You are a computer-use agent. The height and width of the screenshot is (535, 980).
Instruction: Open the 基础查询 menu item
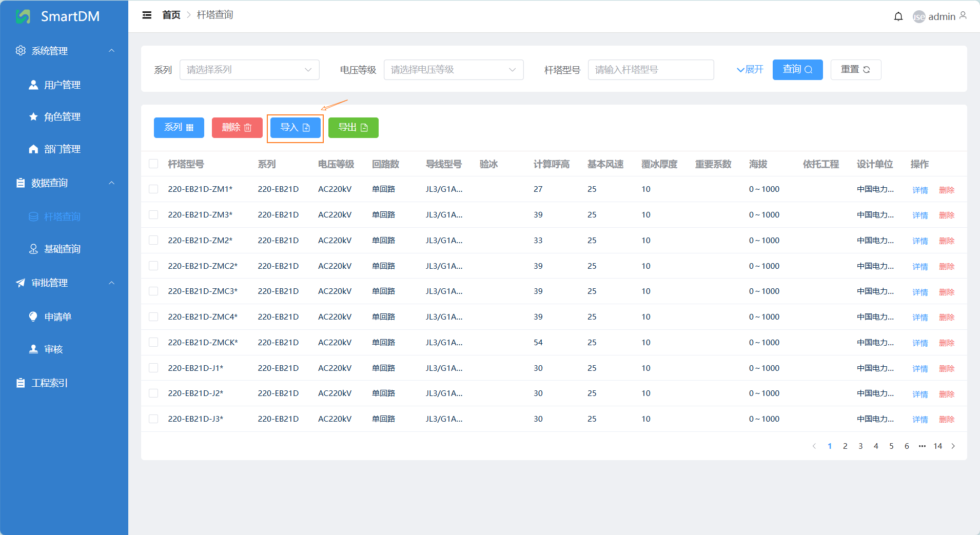pyautogui.click(x=64, y=249)
